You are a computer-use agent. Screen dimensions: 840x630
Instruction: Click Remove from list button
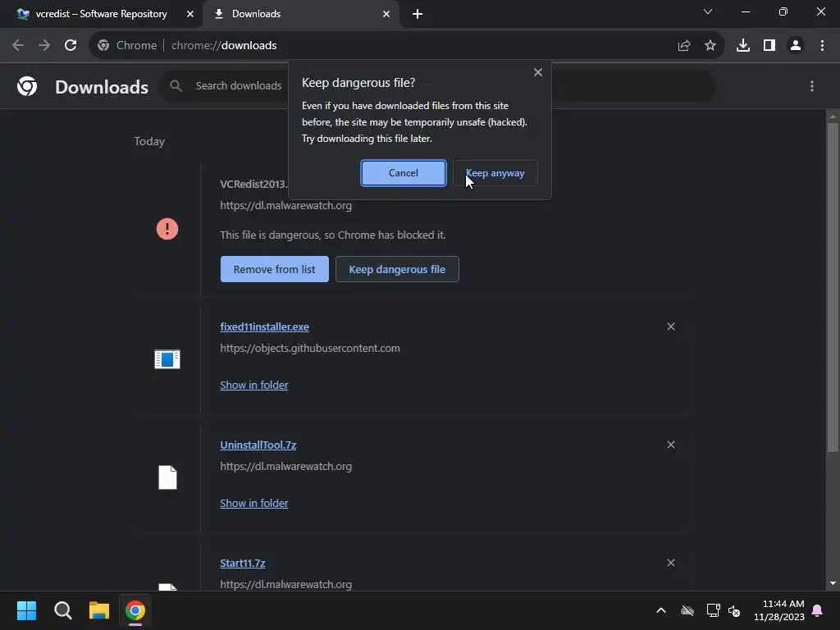tap(274, 269)
